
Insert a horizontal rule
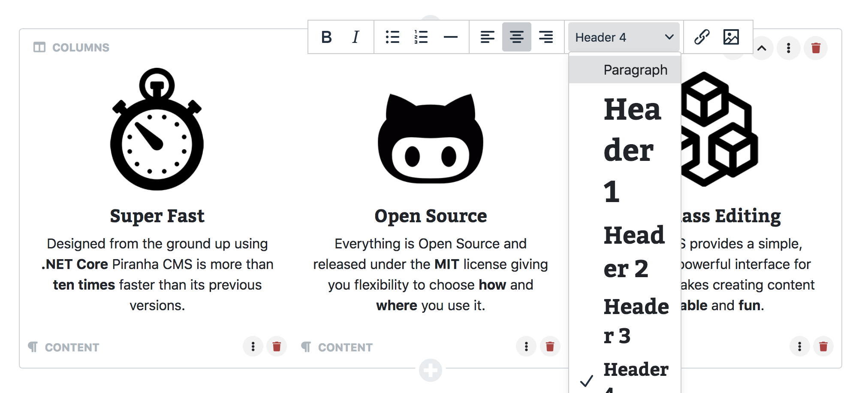(451, 37)
